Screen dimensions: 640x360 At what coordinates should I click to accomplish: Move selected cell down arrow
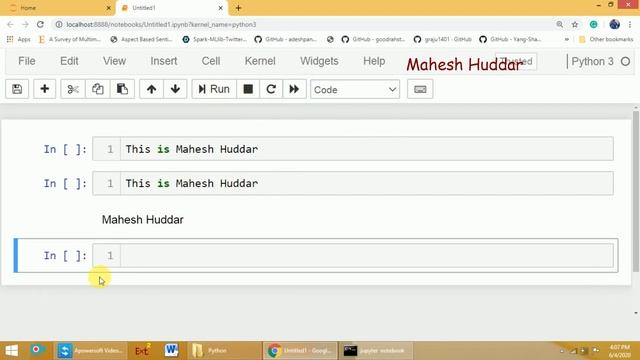175,89
